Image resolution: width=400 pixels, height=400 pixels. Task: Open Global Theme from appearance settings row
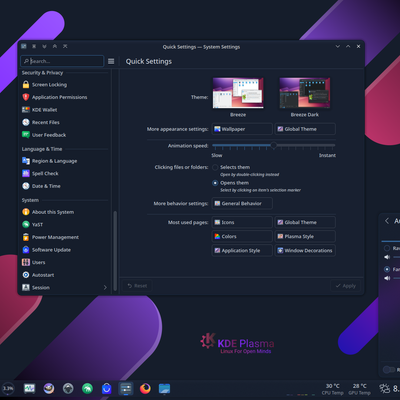pos(305,129)
